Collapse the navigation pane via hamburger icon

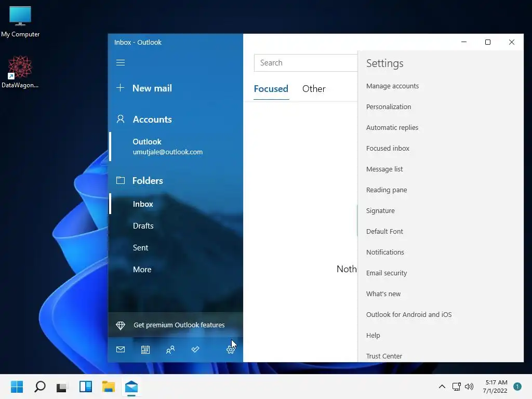(121, 63)
